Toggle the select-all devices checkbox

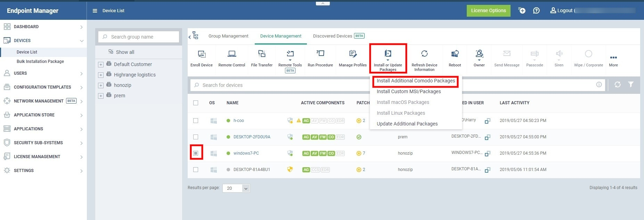click(x=196, y=103)
